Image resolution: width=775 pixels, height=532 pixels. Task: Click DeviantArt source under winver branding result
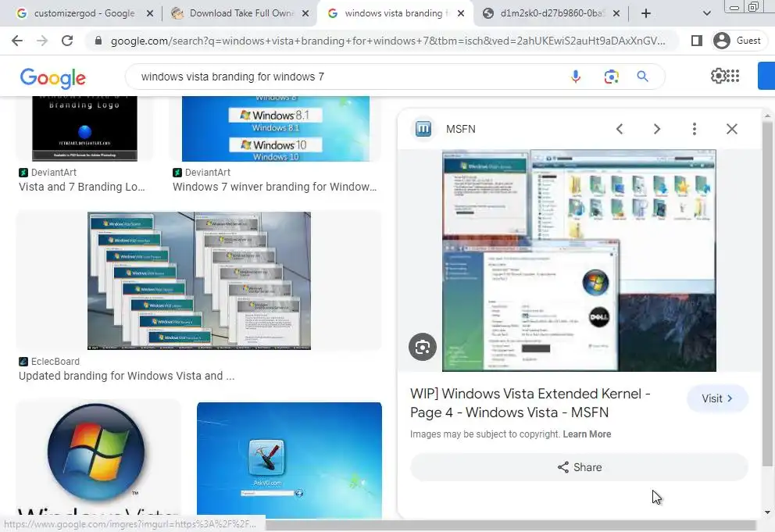coord(207,172)
